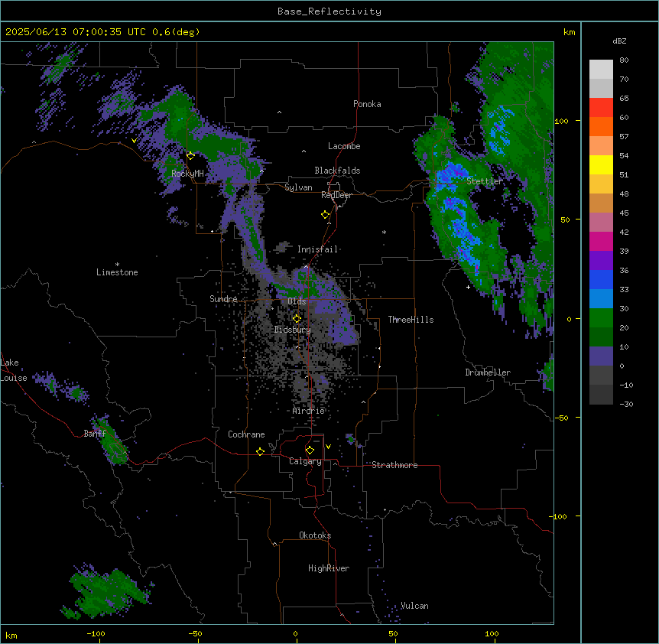Click the -100 km label on bottom axis

[x=96, y=633]
